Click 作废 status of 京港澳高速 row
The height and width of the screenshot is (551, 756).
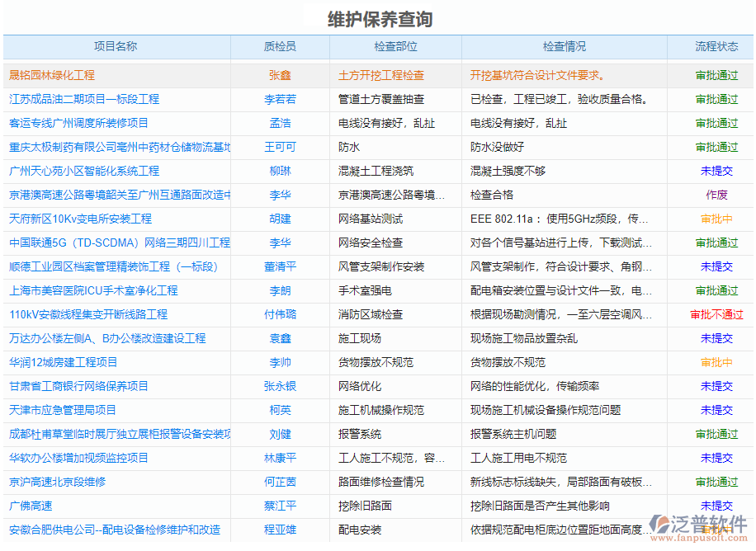(713, 195)
